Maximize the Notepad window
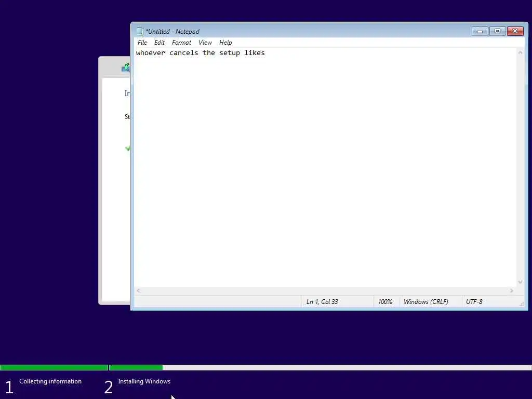This screenshot has height=399, width=532. [497, 31]
